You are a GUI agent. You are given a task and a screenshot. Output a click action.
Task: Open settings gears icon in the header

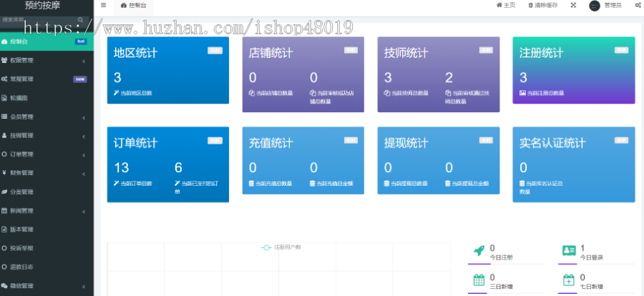tap(638, 5)
